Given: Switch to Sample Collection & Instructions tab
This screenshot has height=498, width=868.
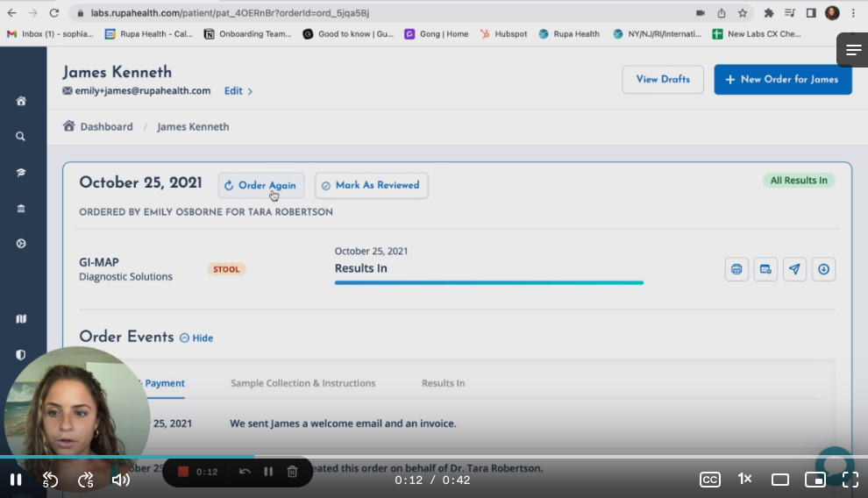Looking at the screenshot, I should point(302,383).
